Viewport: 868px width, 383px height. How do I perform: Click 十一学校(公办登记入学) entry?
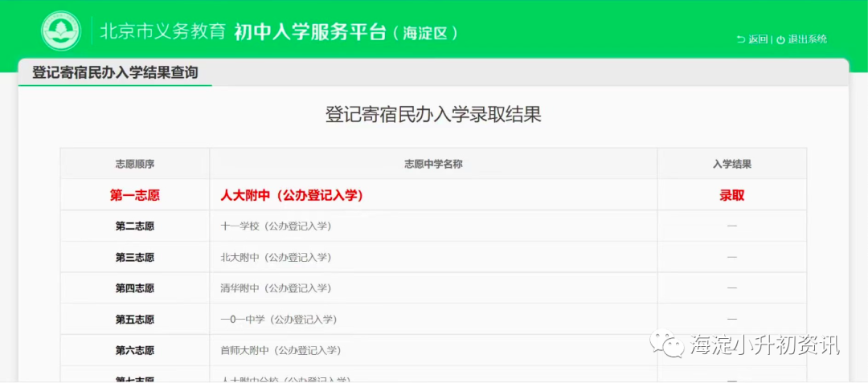(276, 226)
